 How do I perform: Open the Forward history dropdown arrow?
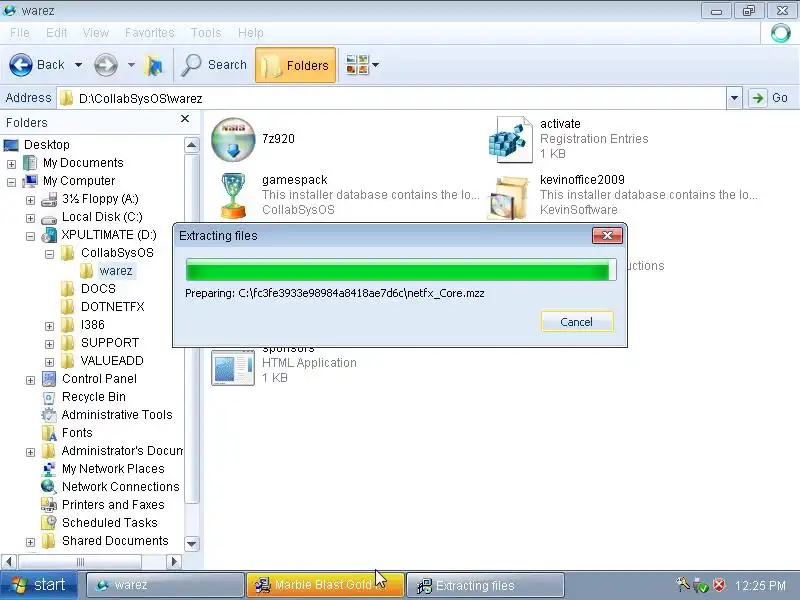[131, 65]
